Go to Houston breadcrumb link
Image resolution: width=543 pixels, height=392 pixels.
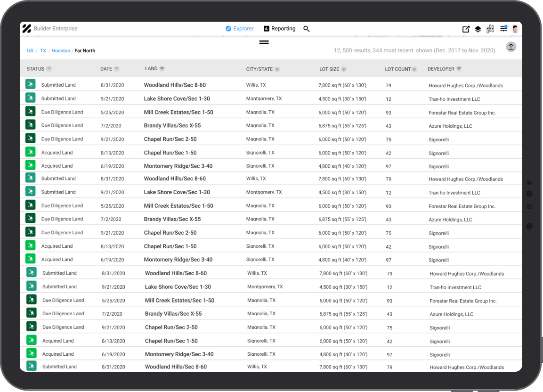(61, 50)
